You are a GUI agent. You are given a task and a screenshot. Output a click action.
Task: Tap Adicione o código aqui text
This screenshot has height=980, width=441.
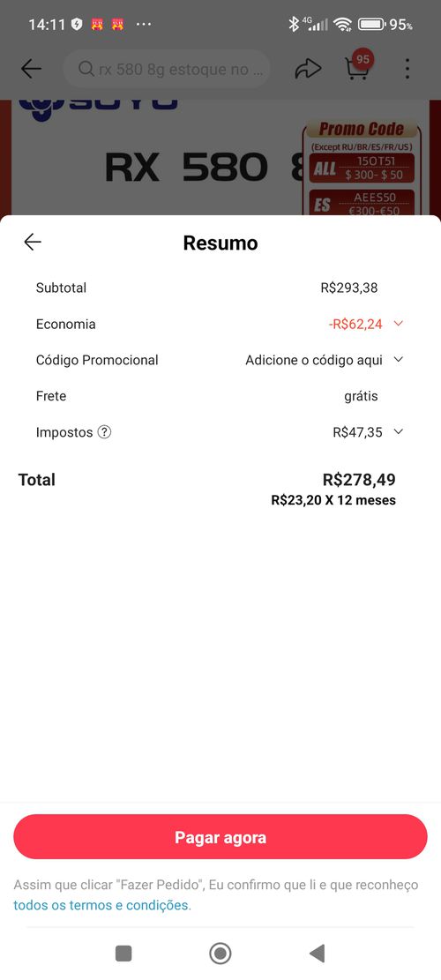[314, 360]
